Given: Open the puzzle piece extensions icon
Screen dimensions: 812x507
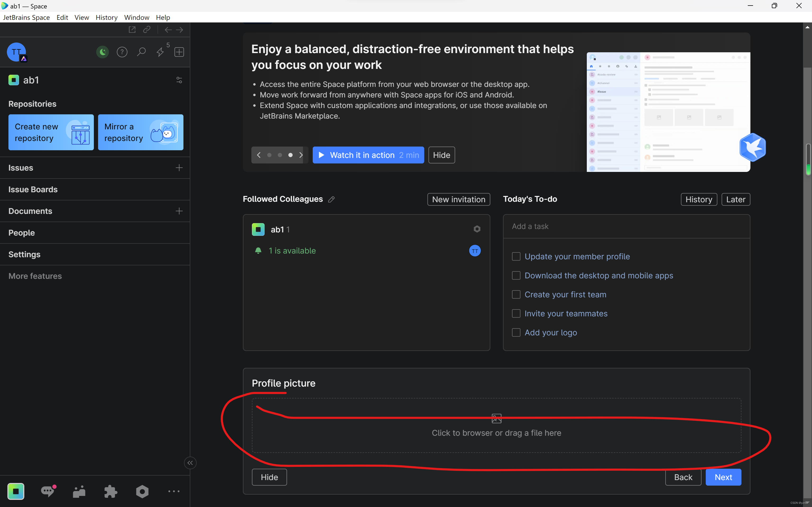Looking at the screenshot, I should (110, 491).
